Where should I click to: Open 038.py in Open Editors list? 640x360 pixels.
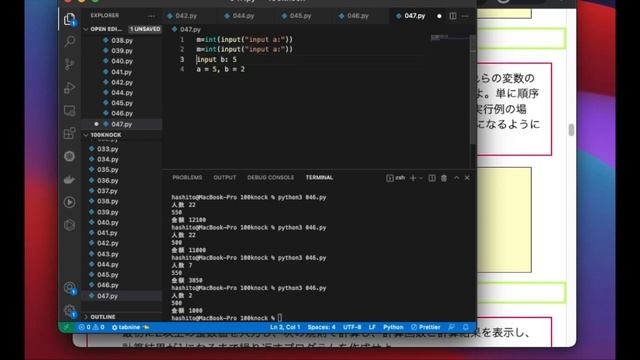coord(122,40)
